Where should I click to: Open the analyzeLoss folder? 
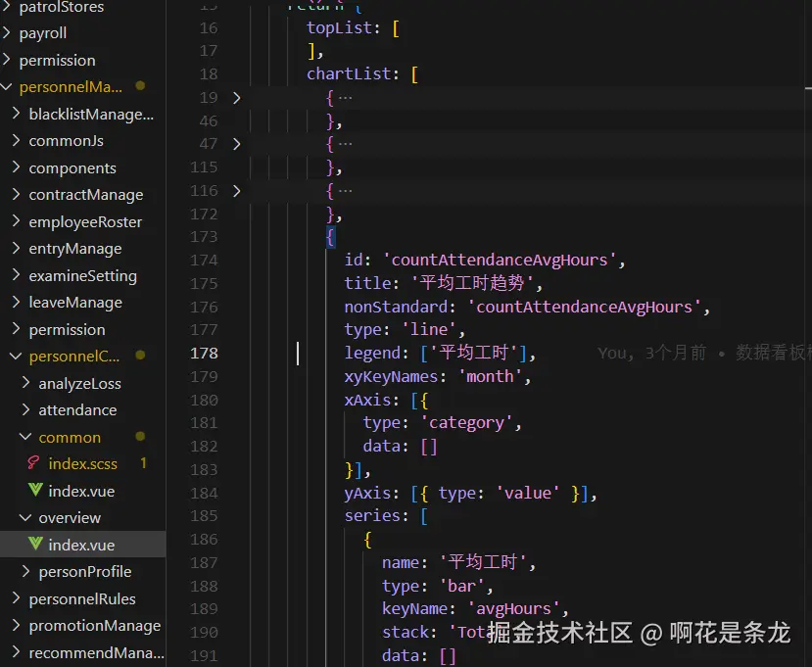[79, 384]
